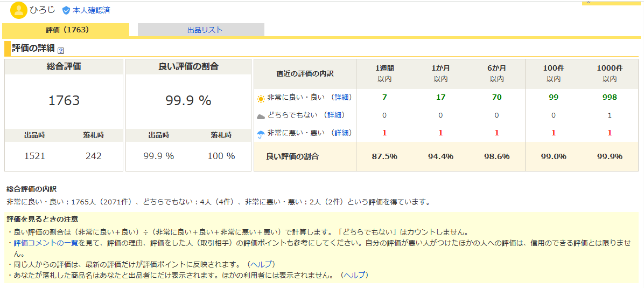
Task: Click the 落札時 count 242
Action: point(93,156)
